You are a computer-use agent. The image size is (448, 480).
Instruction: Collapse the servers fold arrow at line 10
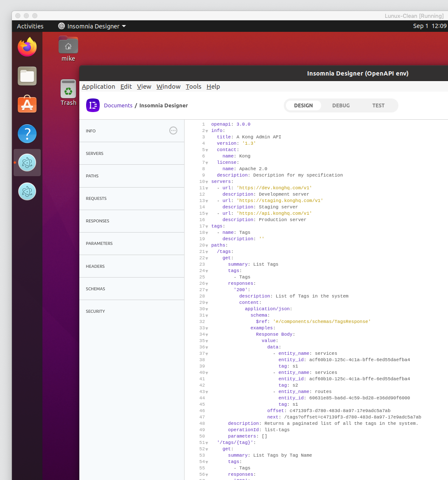click(x=207, y=182)
